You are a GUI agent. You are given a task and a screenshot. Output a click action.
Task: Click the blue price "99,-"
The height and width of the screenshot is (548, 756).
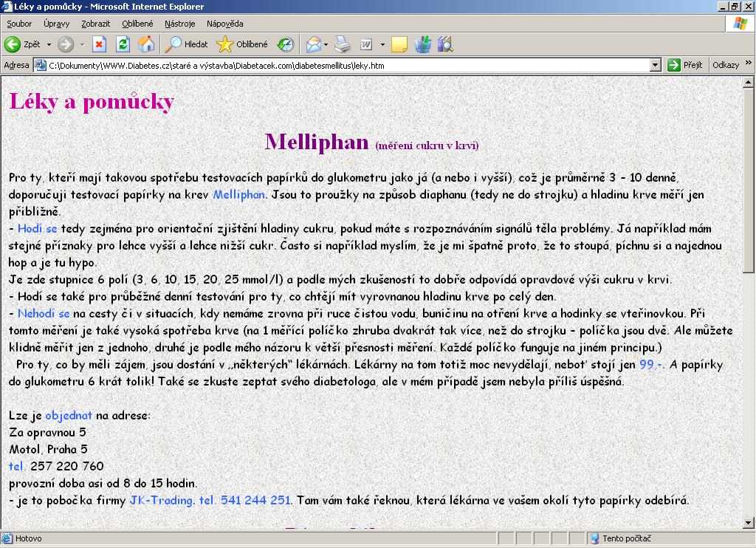coord(651,364)
